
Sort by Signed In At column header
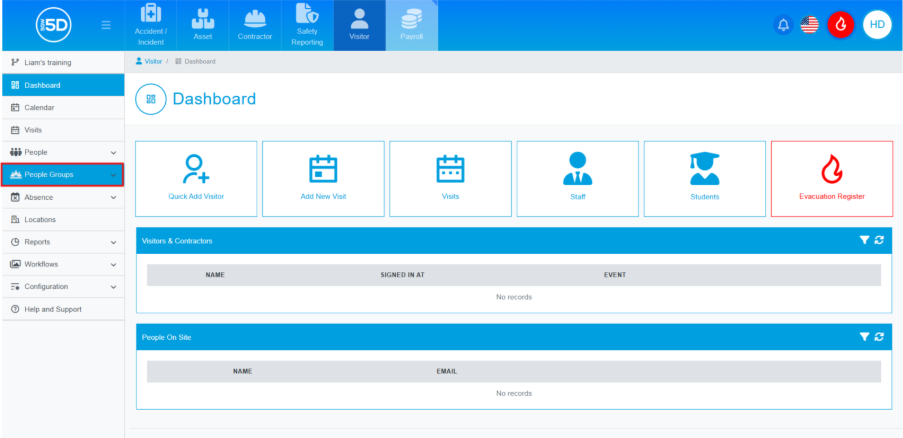402,274
